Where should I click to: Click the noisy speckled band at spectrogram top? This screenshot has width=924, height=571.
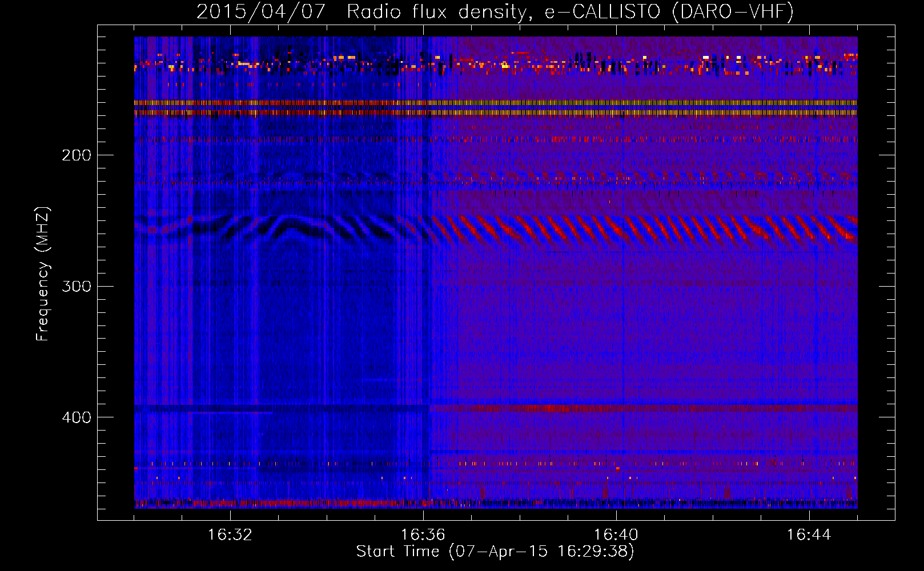496,63
